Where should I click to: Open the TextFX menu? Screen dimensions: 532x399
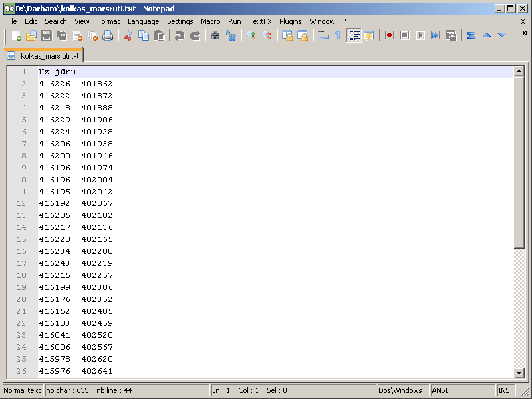(260, 21)
